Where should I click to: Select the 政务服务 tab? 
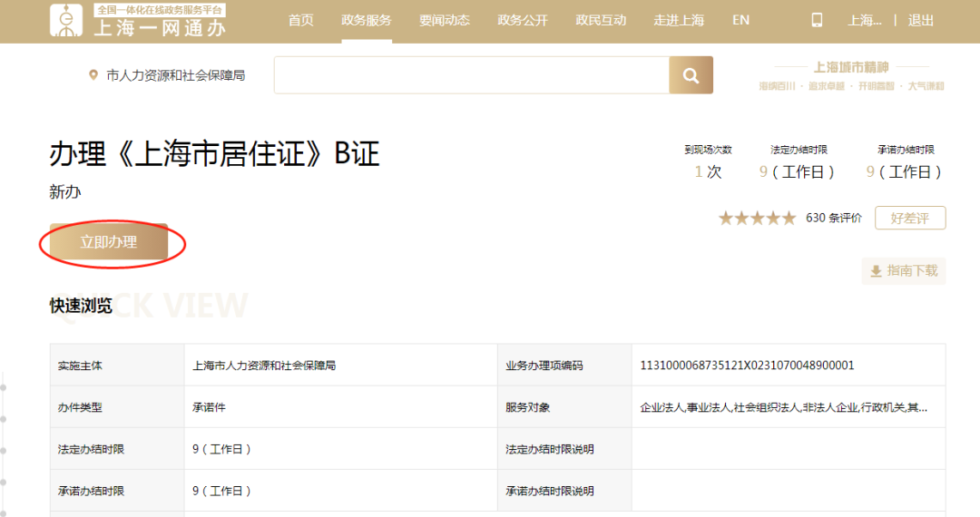point(367,21)
